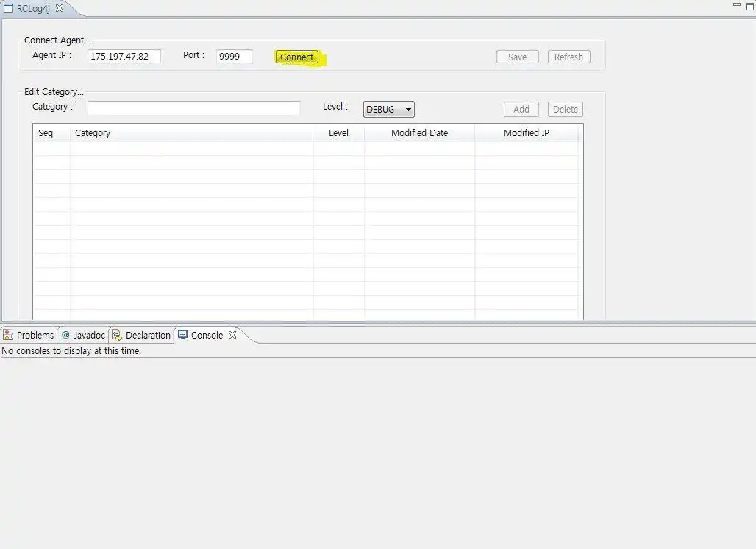Focus the Agent IP input field
The height and width of the screenshot is (549, 756).
click(x=124, y=57)
